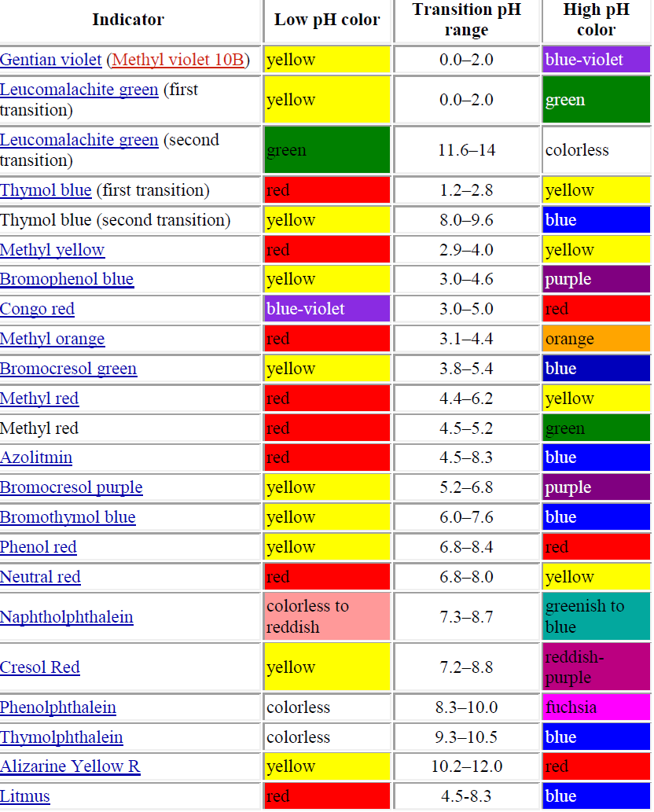Open the Phenol red article
654x812 pixels.
click(x=39, y=547)
